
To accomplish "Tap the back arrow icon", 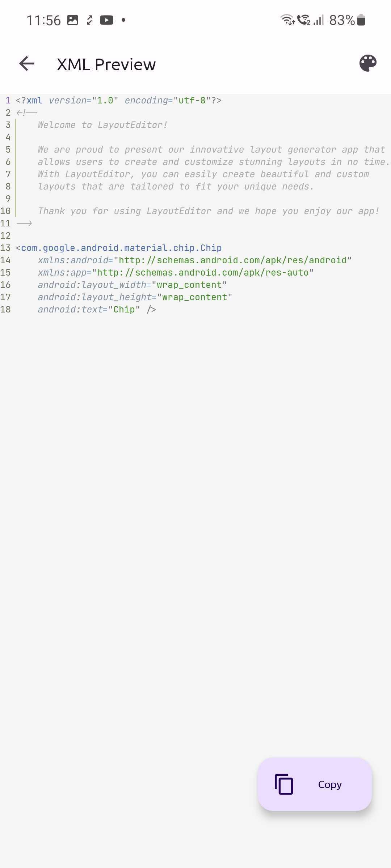I will [27, 64].
